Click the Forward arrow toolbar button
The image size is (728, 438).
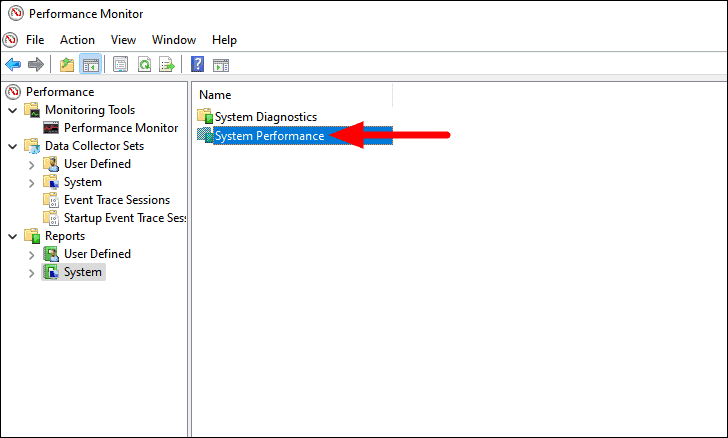36,65
